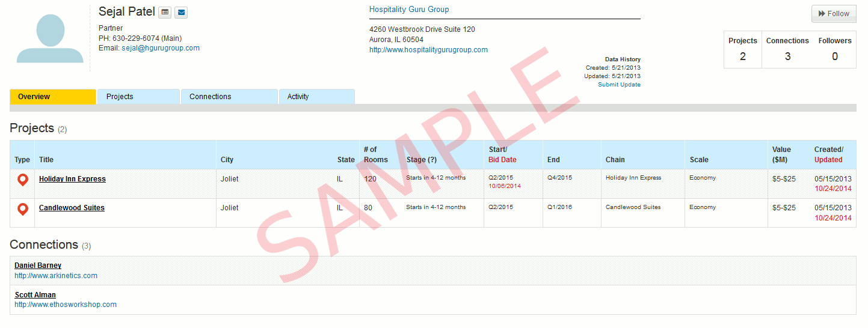Click the map pin for Holiday Inn Express
The height and width of the screenshot is (328, 868).
click(x=23, y=180)
